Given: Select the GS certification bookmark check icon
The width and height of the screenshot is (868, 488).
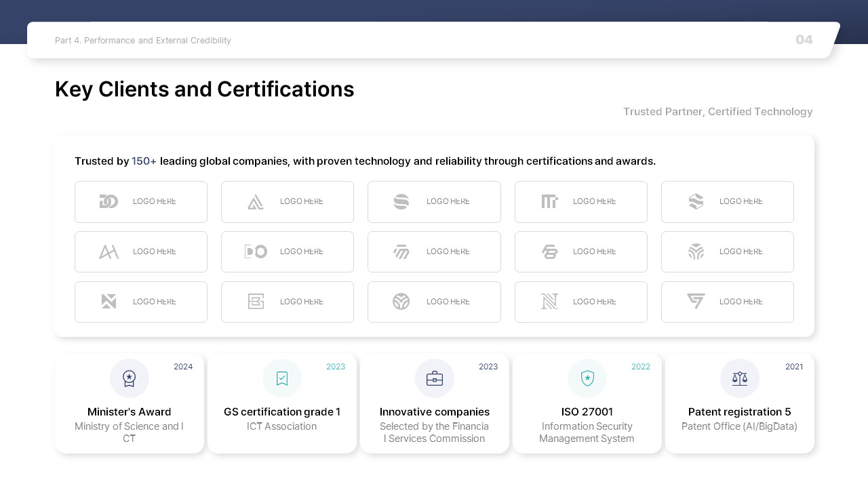Looking at the screenshot, I should (282, 378).
